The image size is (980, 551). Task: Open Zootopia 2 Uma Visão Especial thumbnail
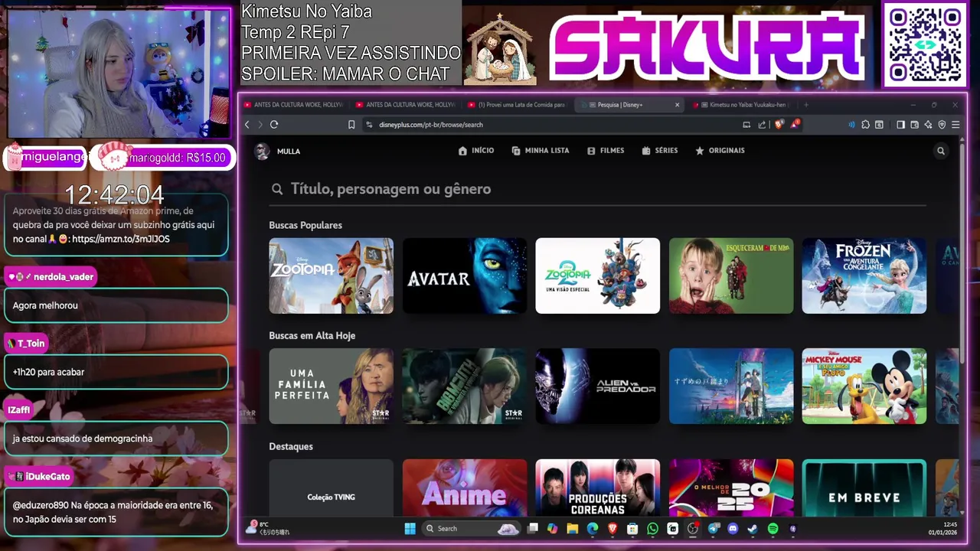(x=597, y=275)
